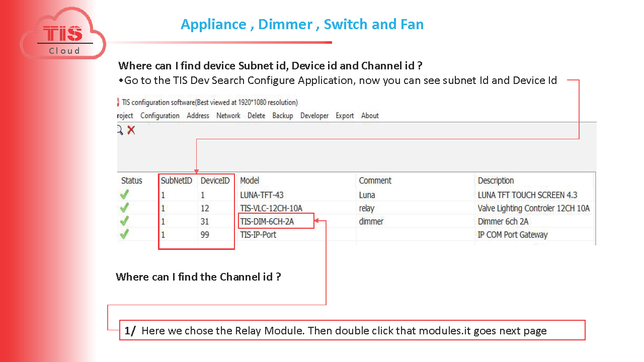The height and width of the screenshot is (362, 644).
Task: Sort by the Status column header
Action: pyautogui.click(x=132, y=180)
